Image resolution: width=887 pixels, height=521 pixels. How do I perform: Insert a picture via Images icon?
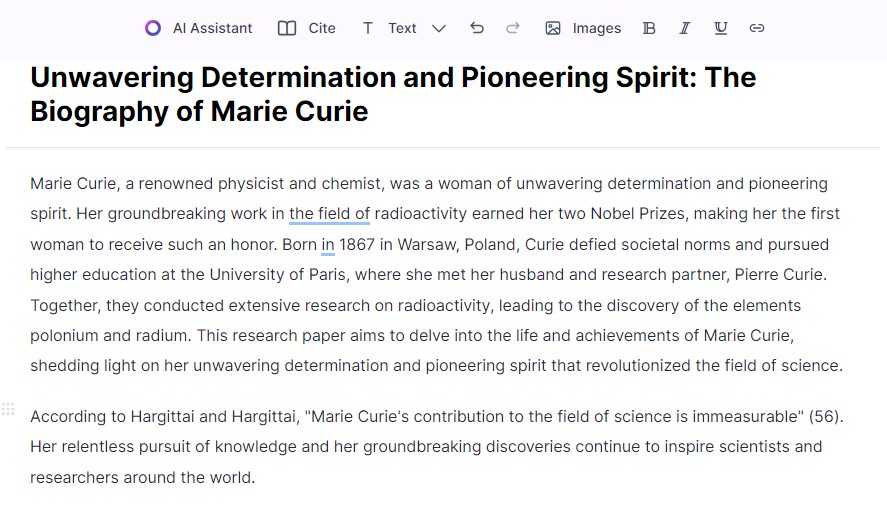point(553,28)
